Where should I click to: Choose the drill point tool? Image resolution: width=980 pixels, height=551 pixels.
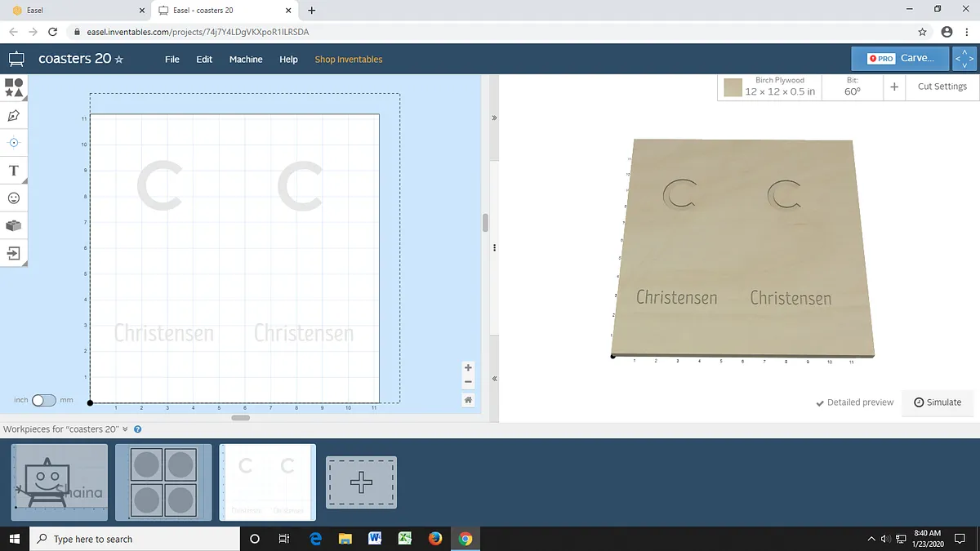pos(14,142)
